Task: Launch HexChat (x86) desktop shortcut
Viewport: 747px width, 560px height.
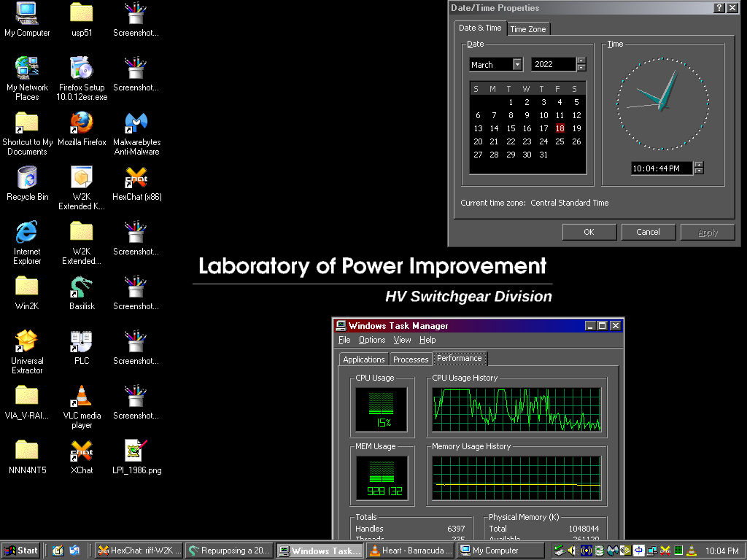Action: click(x=136, y=178)
